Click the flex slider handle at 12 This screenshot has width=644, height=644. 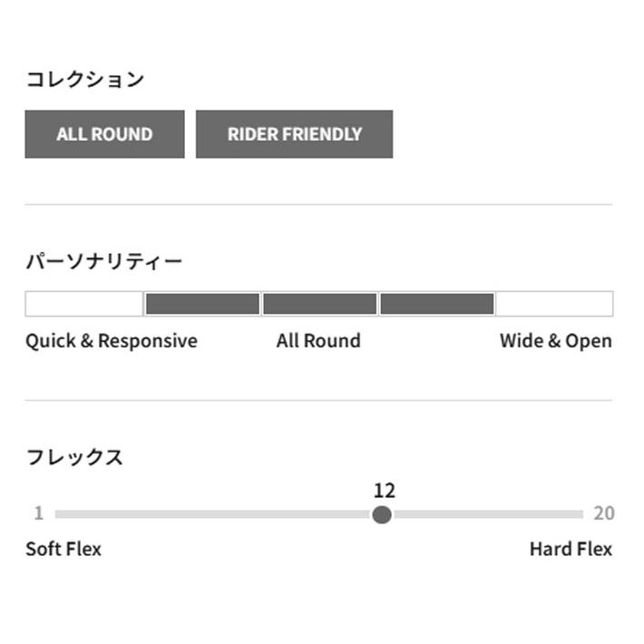(382, 514)
